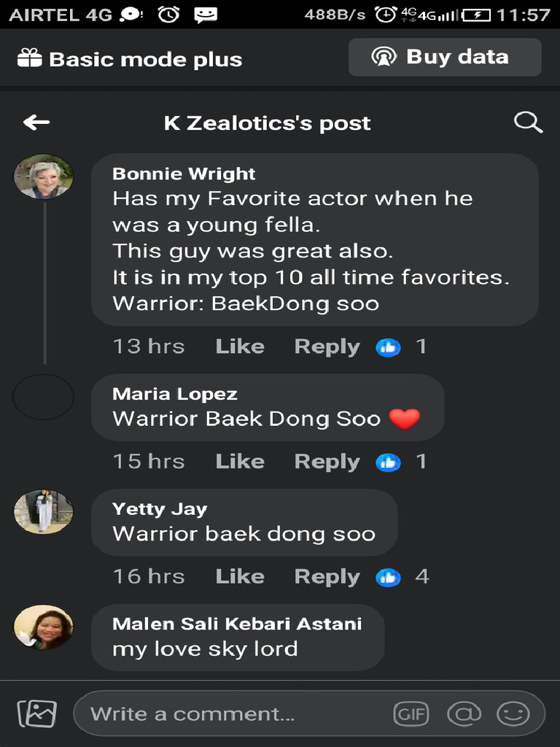Viewport: 560px width, 747px height.
Task: Focus the Write a comment field
Action: [233, 713]
